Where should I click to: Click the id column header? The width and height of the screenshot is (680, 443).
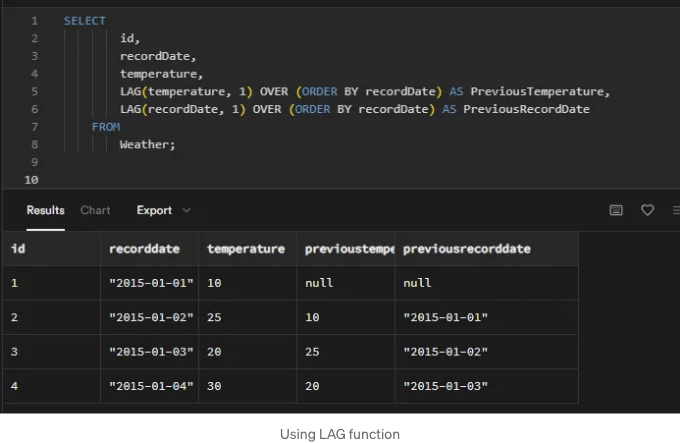pos(52,249)
